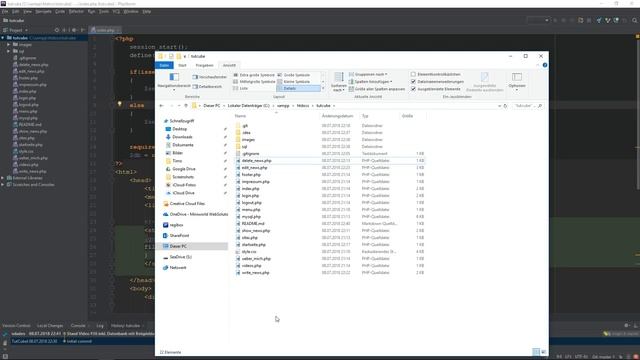Switch to the 'Start' ribbon tab
The image size is (640, 360).
182,65
